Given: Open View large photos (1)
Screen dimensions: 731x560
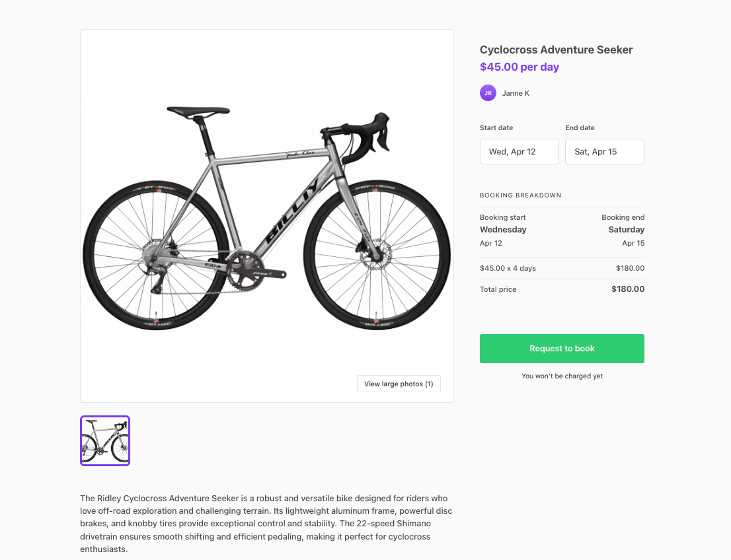Looking at the screenshot, I should [399, 384].
